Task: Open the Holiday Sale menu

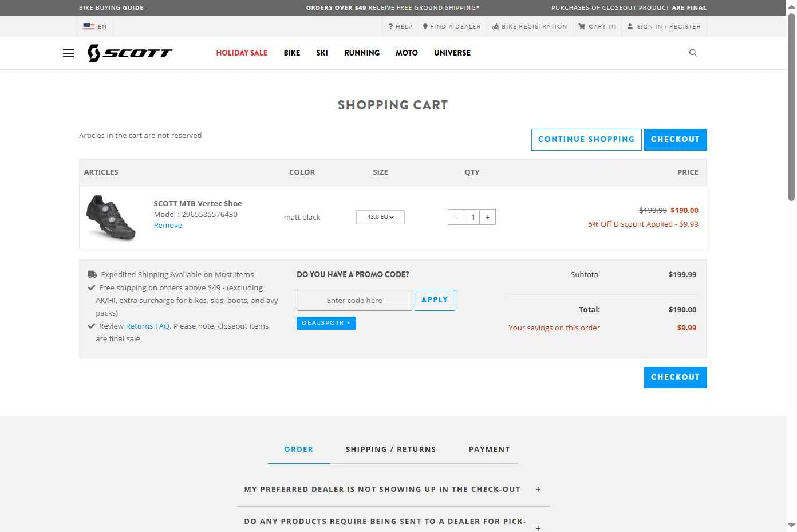Action: tap(242, 53)
